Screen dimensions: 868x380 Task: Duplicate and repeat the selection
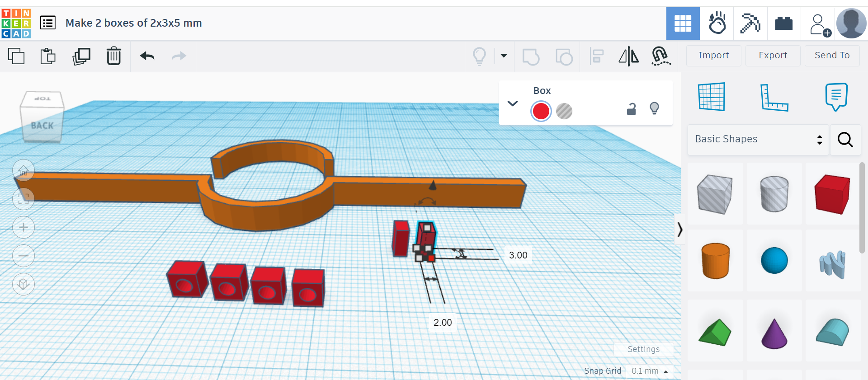pos(81,56)
